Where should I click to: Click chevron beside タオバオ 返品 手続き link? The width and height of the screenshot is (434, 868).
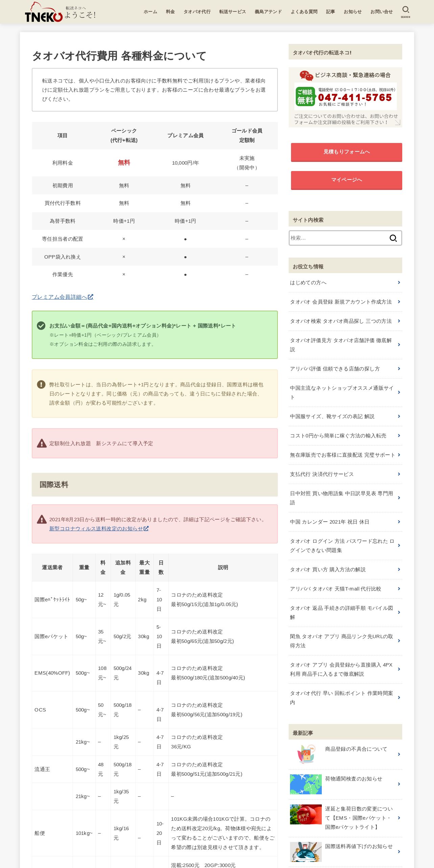tap(399, 612)
